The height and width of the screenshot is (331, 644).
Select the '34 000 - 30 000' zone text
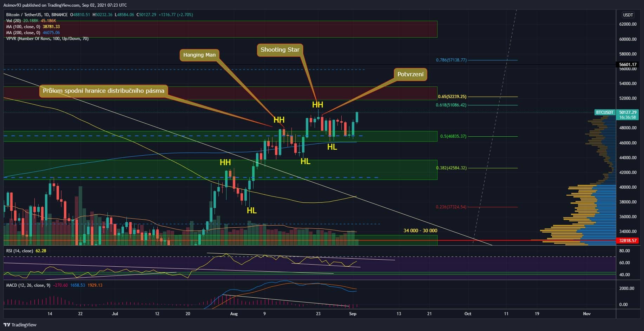click(420, 231)
